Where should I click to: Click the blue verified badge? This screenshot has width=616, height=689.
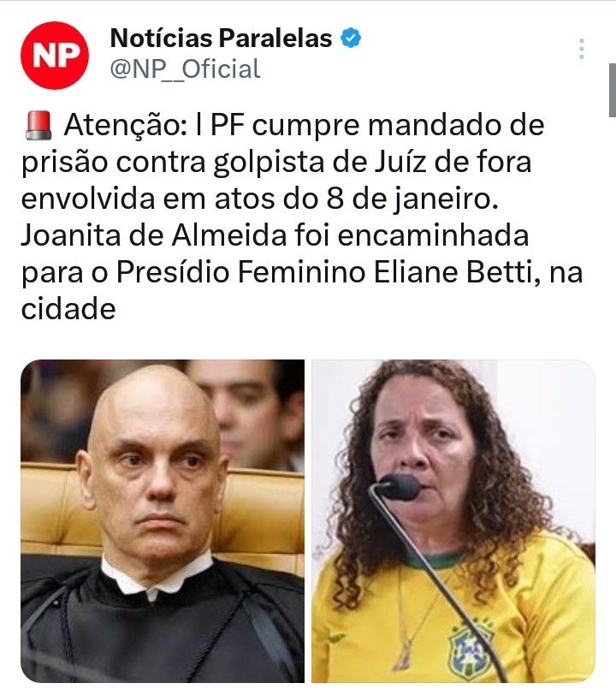click(x=351, y=38)
